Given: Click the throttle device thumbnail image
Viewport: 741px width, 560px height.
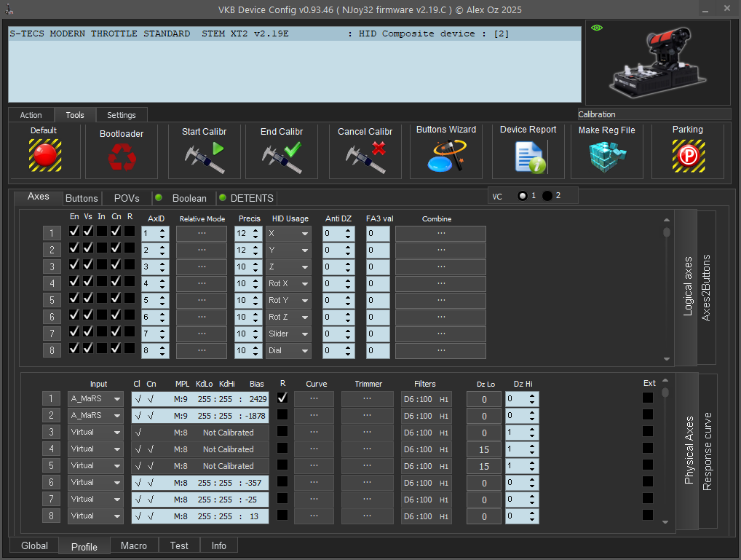Looking at the screenshot, I should (x=658, y=63).
